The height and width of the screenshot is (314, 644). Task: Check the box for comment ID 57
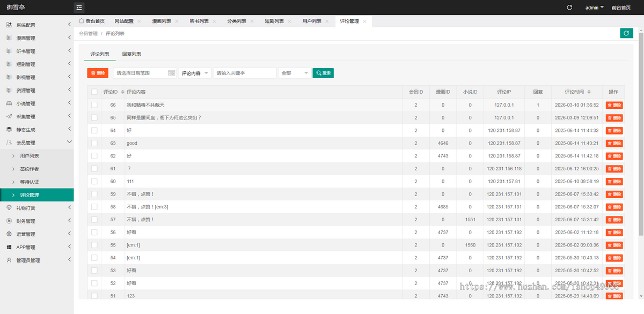[x=94, y=220]
